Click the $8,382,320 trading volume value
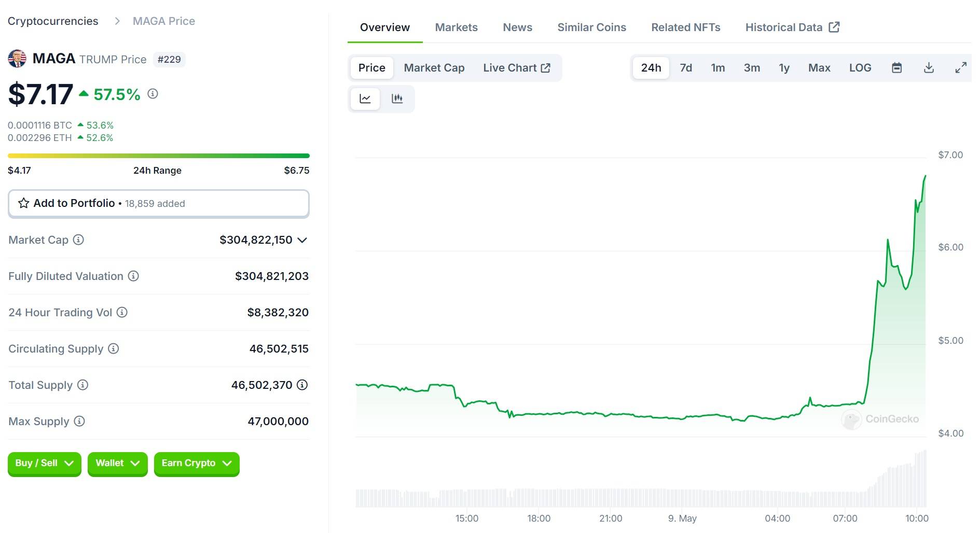The height and width of the screenshot is (533, 980). [x=278, y=313]
